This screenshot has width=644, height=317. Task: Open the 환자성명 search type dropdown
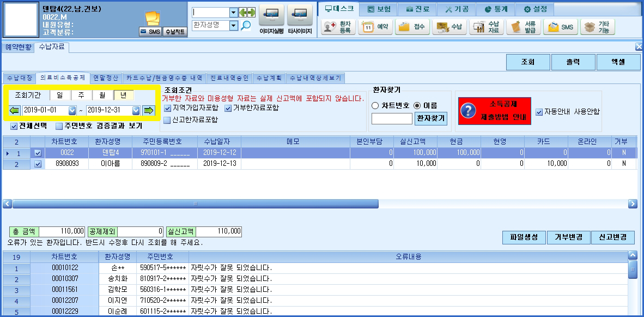coord(234,26)
